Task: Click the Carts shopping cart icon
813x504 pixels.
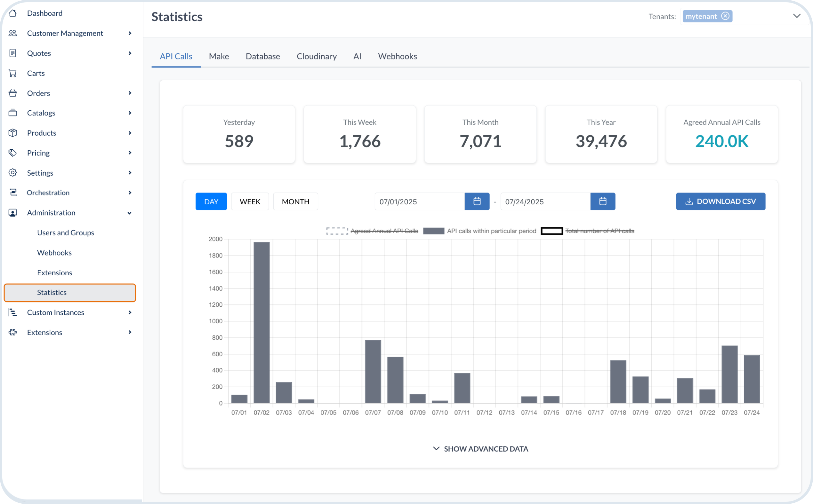Action: pyautogui.click(x=13, y=73)
